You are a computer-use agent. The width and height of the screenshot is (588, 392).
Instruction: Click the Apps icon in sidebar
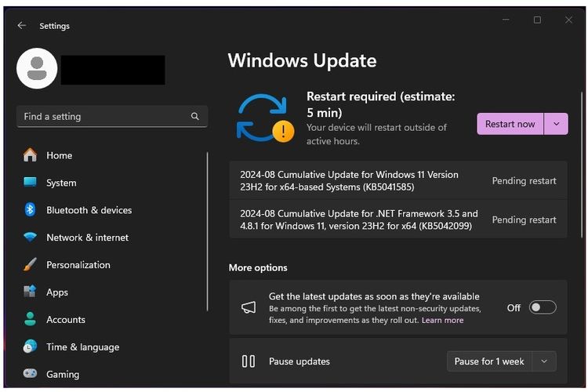pyautogui.click(x=30, y=292)
